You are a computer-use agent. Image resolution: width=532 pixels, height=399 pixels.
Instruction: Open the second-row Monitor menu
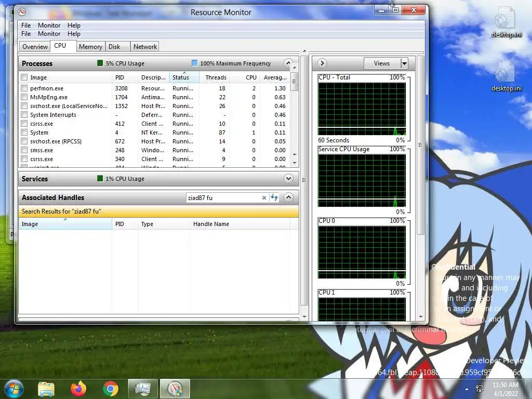coord(49,34)
